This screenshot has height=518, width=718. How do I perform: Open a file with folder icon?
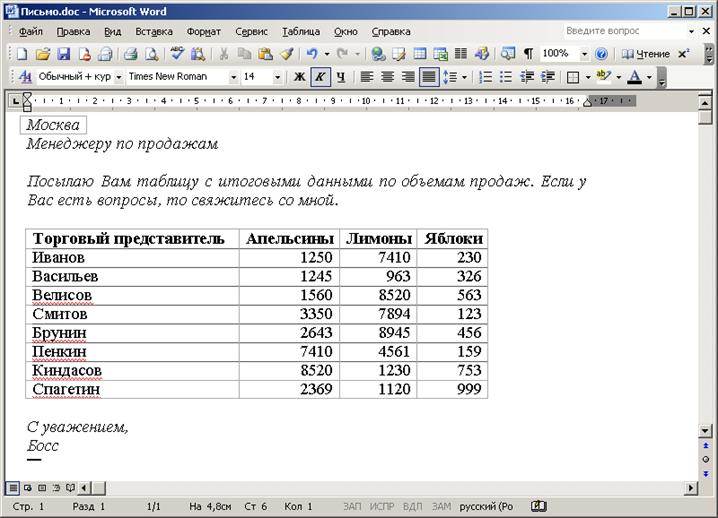[x=43, y=54]
